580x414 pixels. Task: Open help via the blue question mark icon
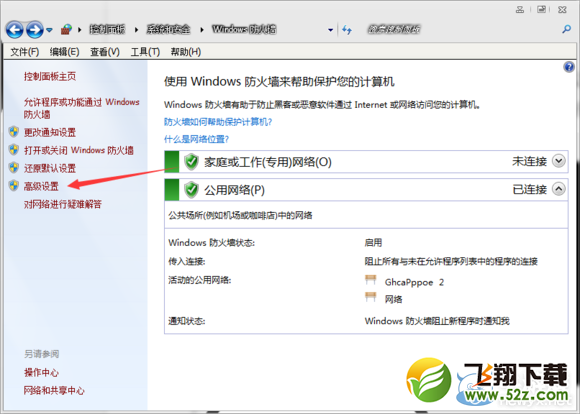pos(569,67)
